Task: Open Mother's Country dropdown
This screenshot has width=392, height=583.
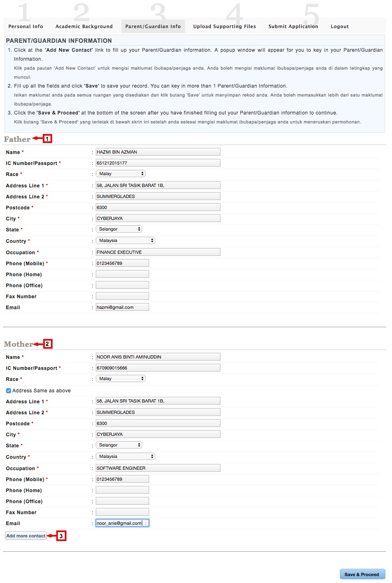Action: tap(126, 457)
